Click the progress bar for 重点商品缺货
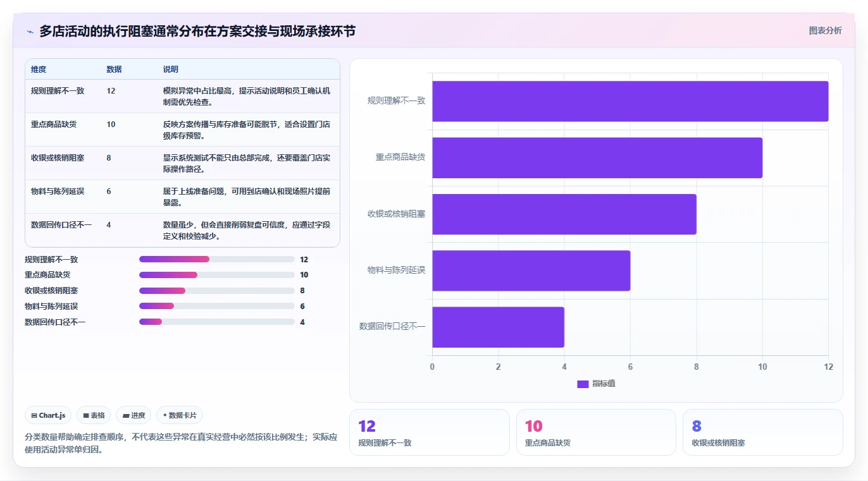 (x=217, y=275)
